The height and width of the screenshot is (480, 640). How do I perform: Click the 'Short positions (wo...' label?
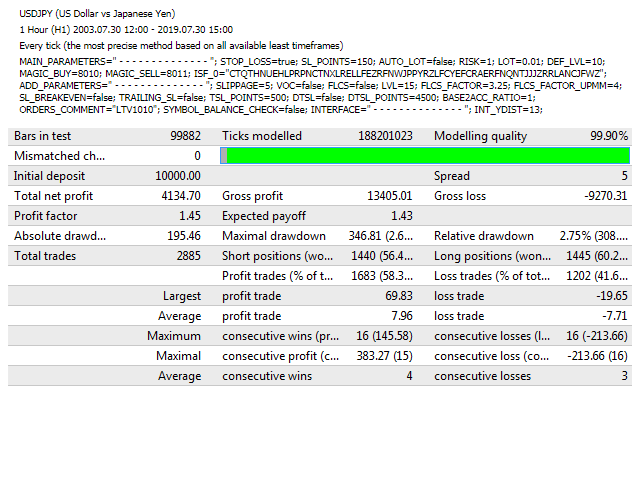[277, 256]
